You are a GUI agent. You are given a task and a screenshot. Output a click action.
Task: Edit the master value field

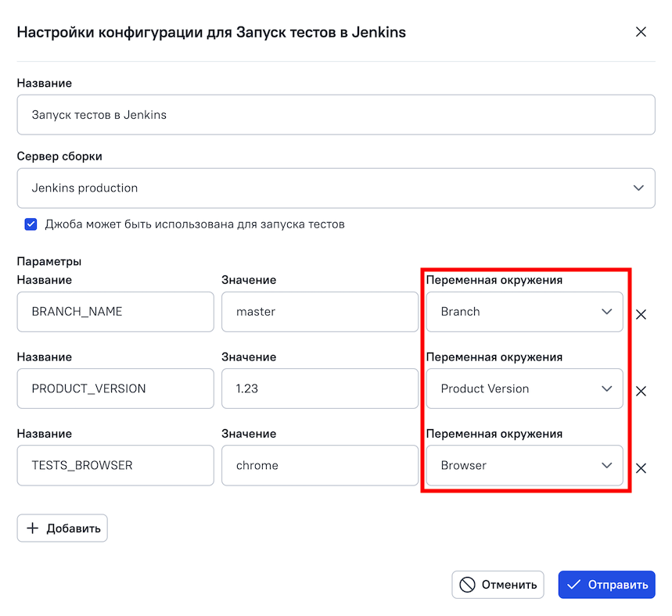point(319,312)
